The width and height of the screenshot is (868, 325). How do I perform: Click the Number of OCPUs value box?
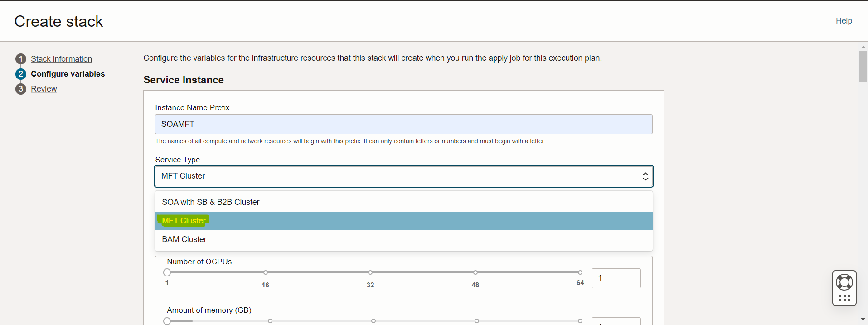(616, 278)
